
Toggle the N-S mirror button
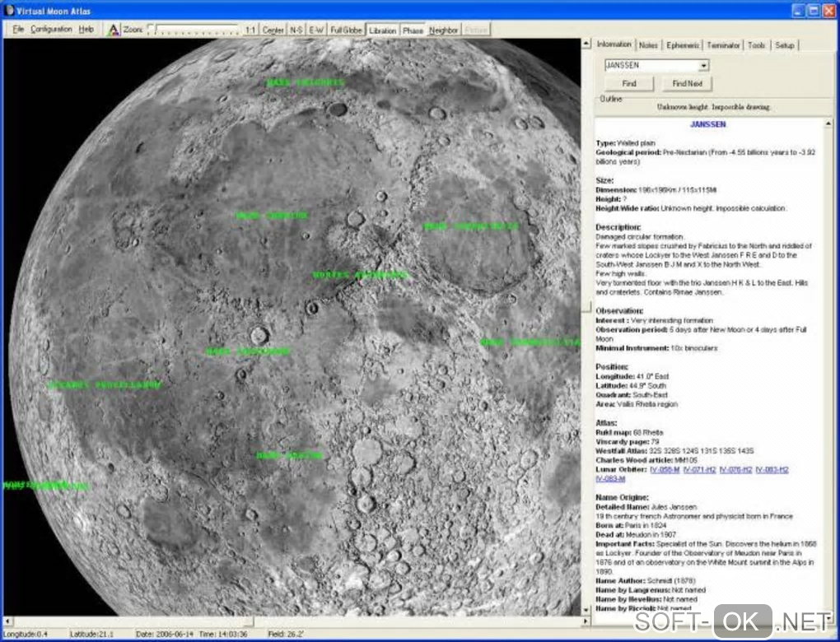296,30
